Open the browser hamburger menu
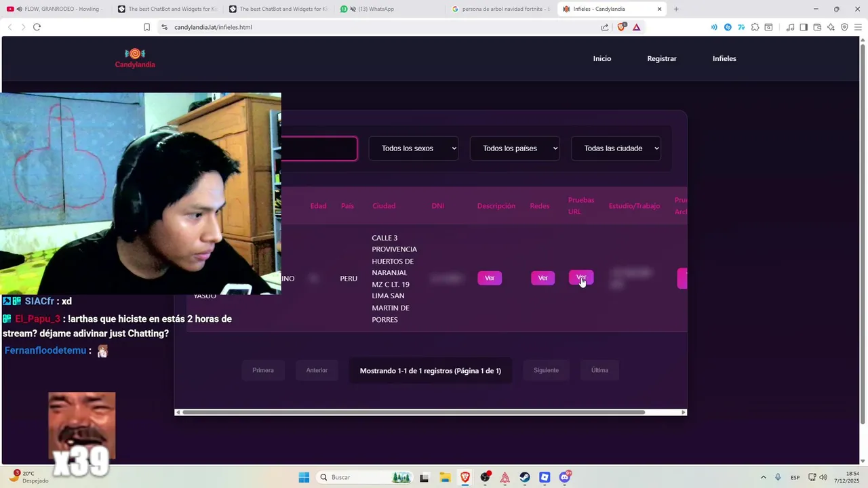Image resolution: width=868 pixels, height=488 pixels. tap(858, 27)
